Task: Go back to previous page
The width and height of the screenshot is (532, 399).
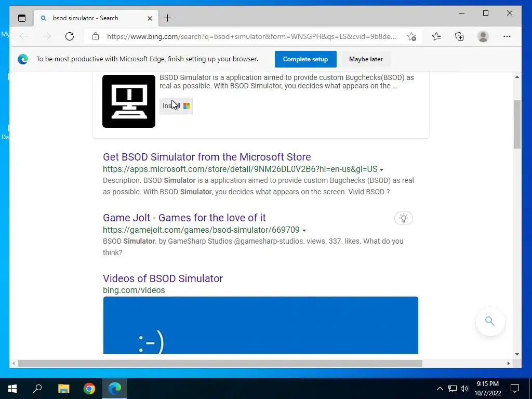Action: coord(24,36)
